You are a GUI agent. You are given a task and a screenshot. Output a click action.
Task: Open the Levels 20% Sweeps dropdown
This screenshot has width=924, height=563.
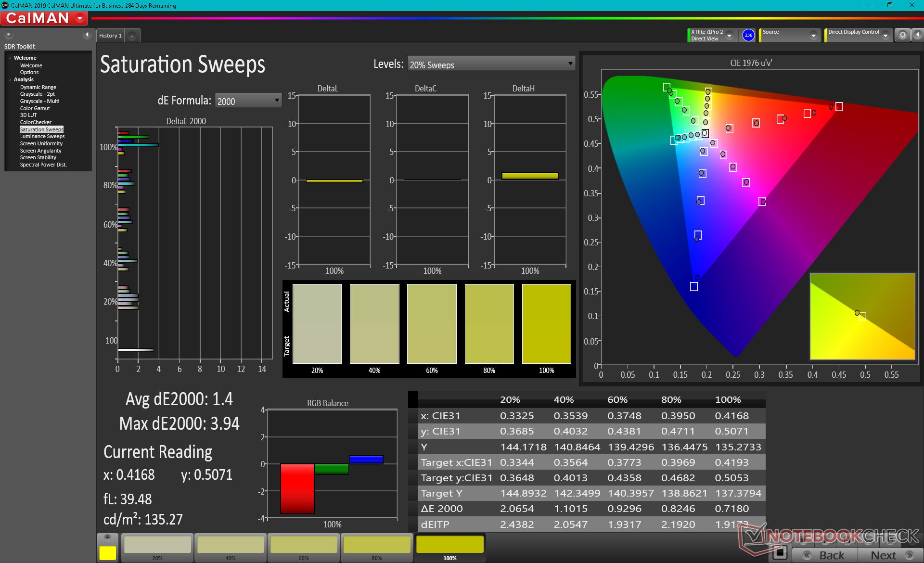[491, 64]
